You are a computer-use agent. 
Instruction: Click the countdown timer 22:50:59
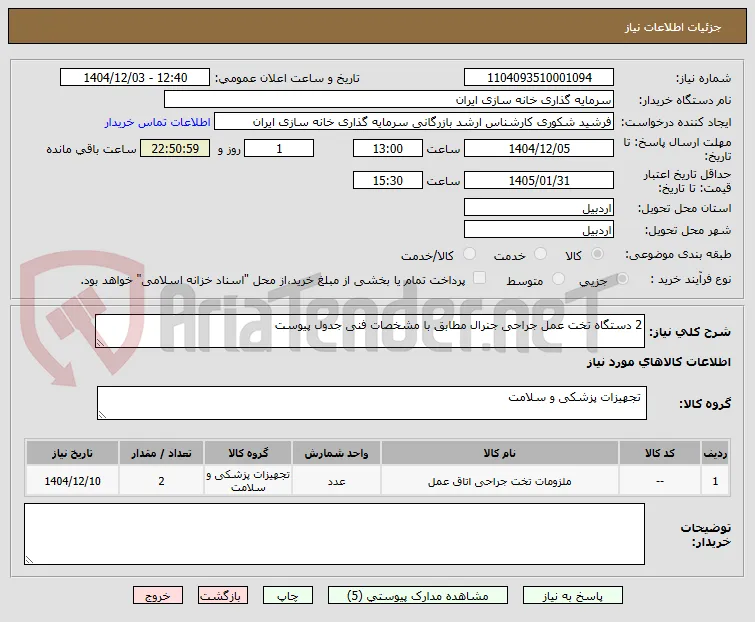(175, 148)
